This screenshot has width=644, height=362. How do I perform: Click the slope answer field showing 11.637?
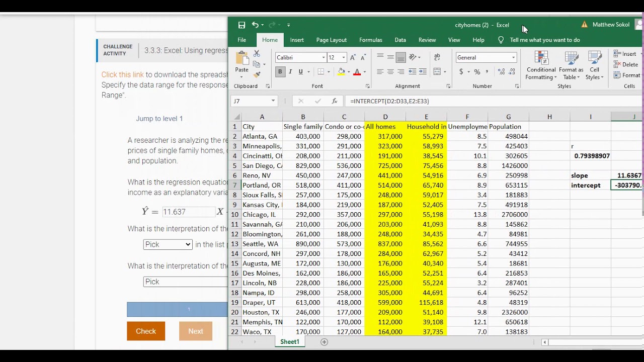[189, 212]
